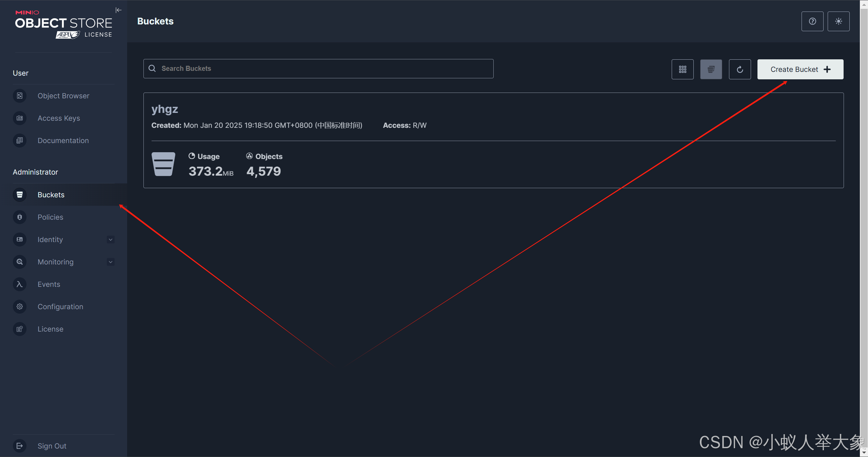This screenshot has width=868, height=457.
Task: Open Events lambda icon
Action: [x=20, y=284]
